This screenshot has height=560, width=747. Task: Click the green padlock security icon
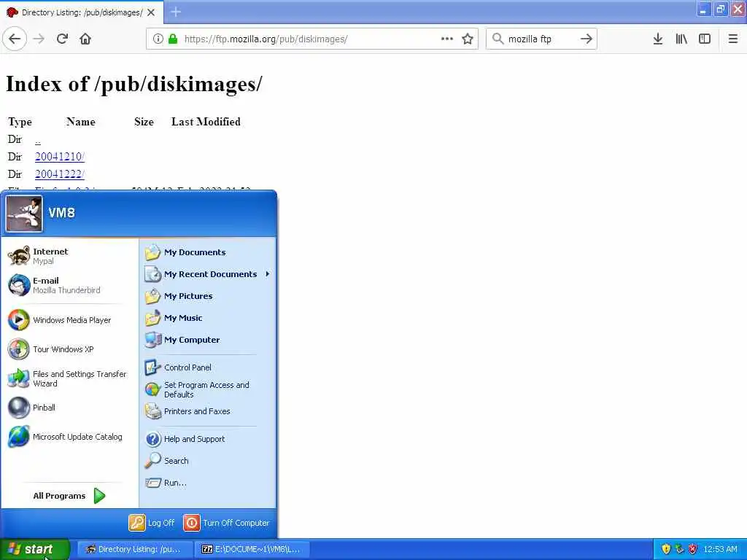[173, 39]
